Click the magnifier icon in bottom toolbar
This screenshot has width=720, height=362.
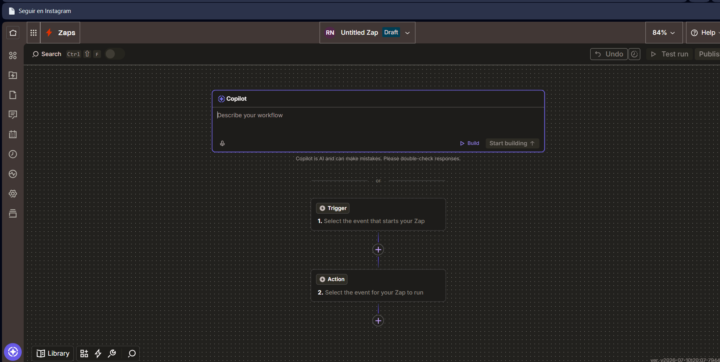pos(132,353)
